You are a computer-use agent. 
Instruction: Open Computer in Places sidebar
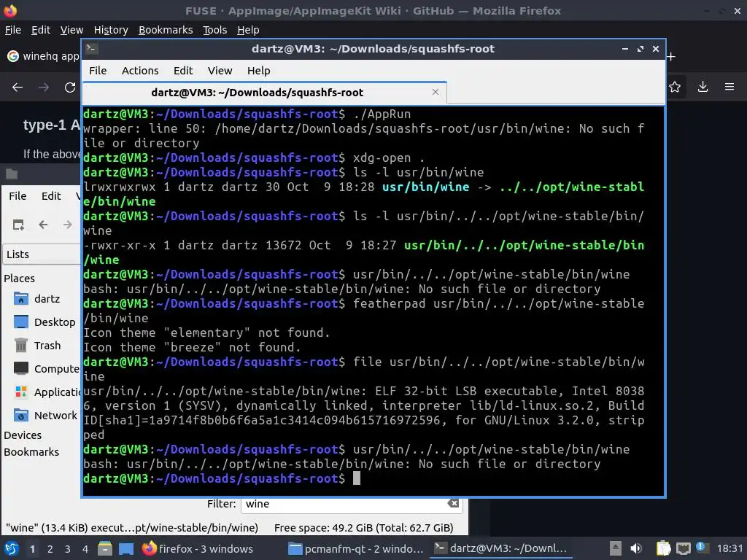pyautogui.click(x=47, y=368)
